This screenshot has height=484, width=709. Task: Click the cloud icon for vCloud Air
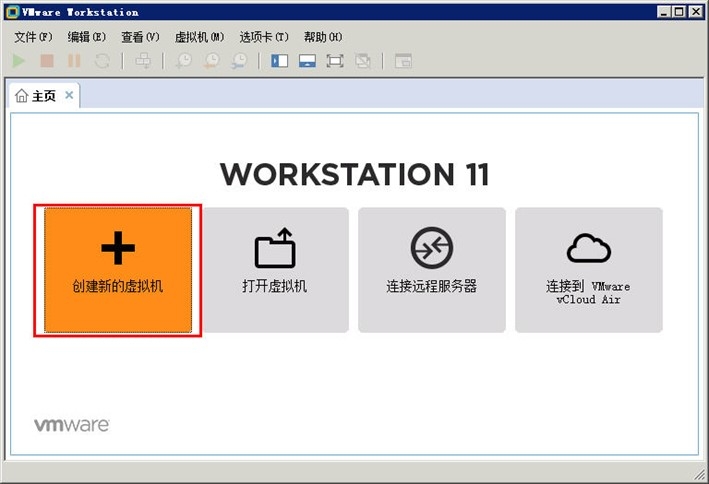[x=589, y=248]
